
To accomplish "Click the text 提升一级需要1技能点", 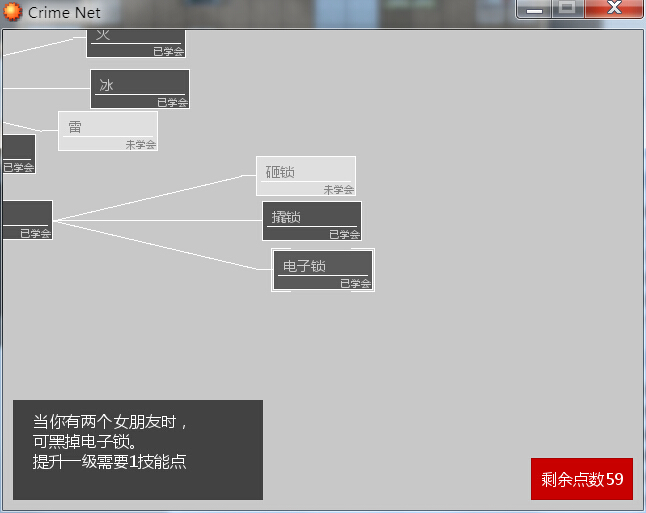I will [110, 462].
